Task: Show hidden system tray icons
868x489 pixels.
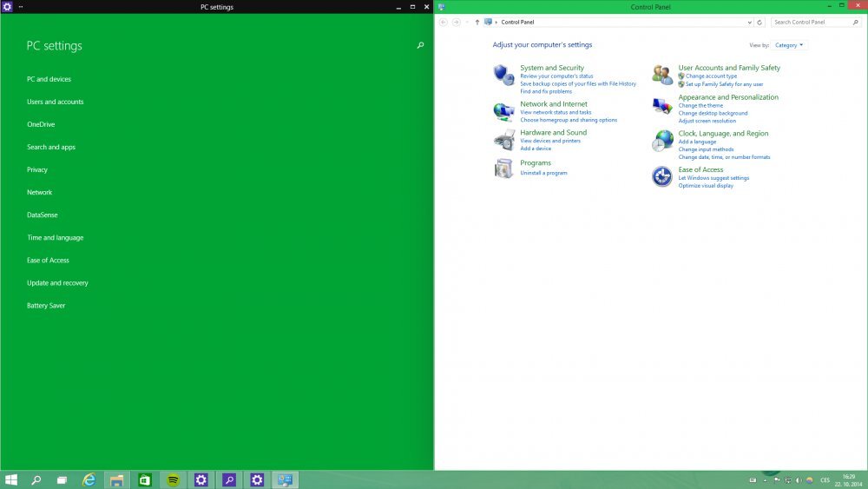Action: pos(765,480)
